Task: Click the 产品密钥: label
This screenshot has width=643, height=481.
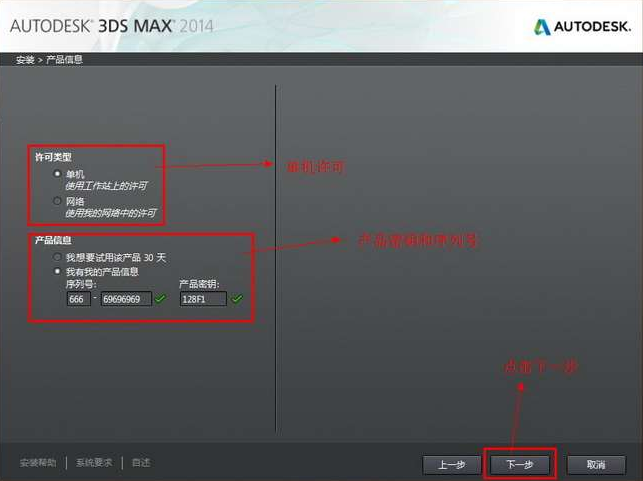Action: 199,284
